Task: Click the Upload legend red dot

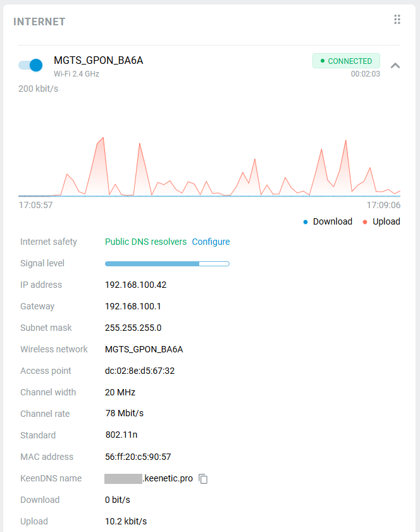Action: (365, 222)
